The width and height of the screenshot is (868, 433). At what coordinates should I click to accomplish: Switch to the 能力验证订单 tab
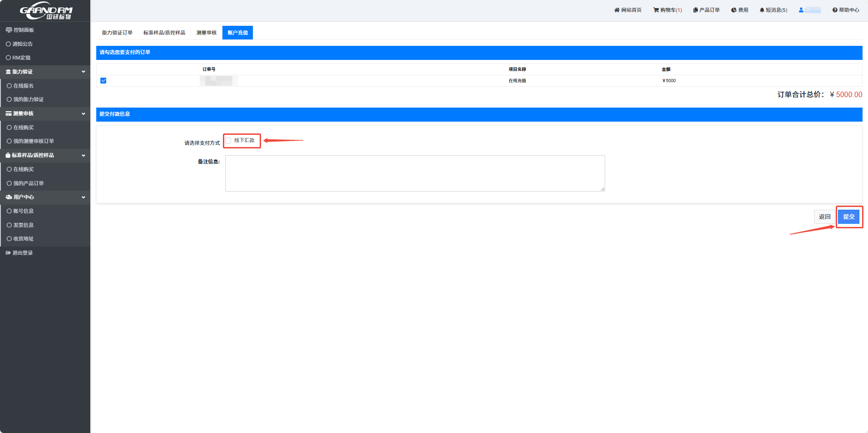point(117,33)
